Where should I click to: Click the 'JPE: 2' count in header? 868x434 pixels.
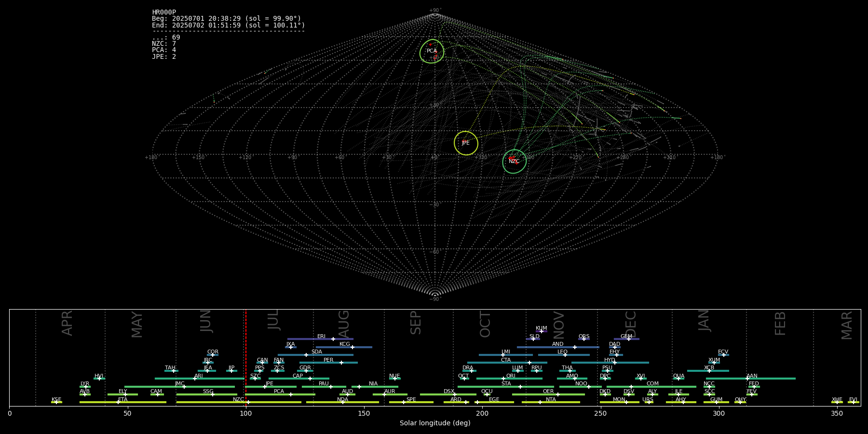[x=164, y=56]
